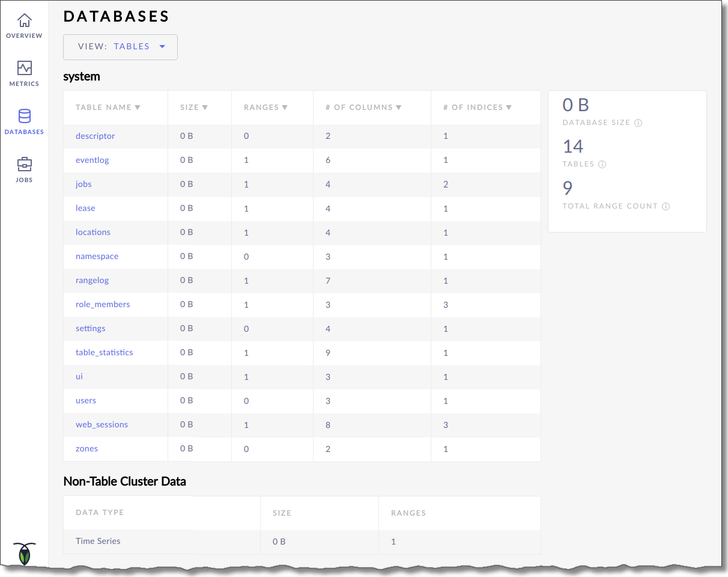The height and width of the screenshot is (577, 728).
Task: Open the web_sessions table link
Action: [x=102, y=424]
